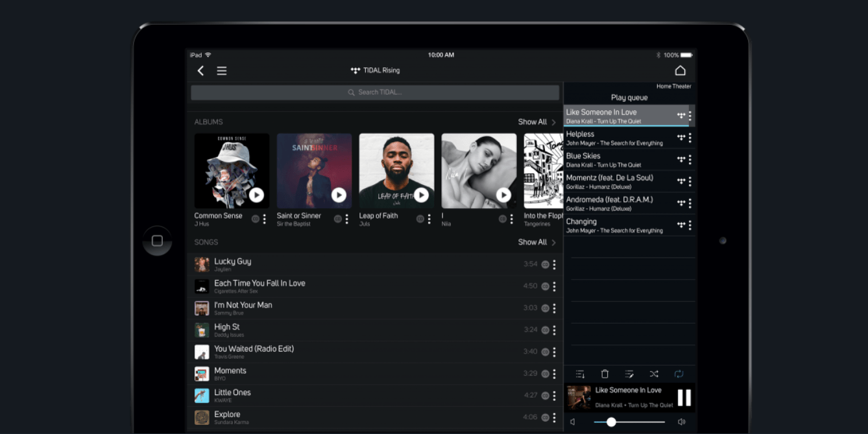Open three-dot menu for Each Time You Fall In Love

click(x=554, y=286)
